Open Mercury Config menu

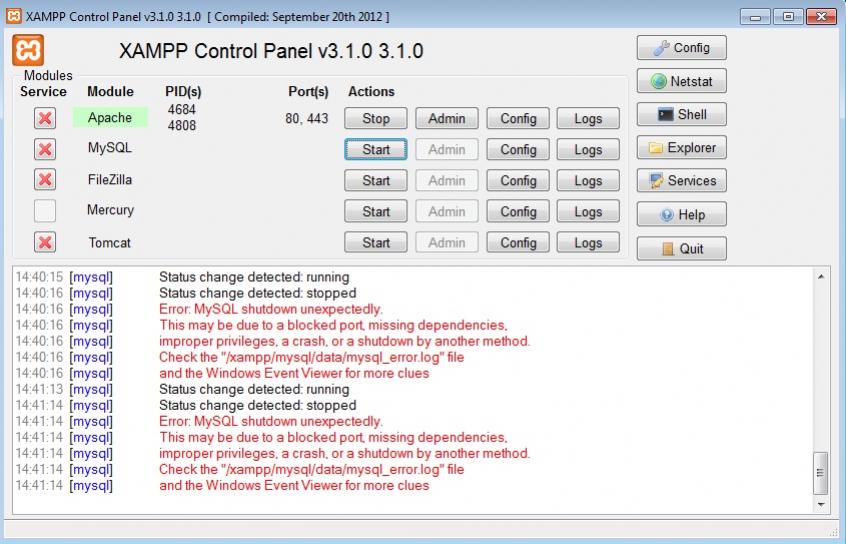518,212
